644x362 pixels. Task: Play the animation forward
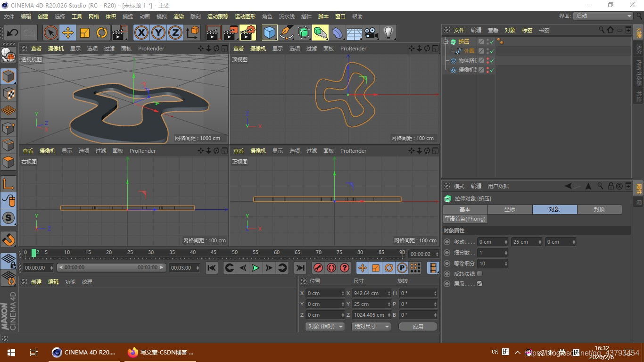[x=256, y=268]
